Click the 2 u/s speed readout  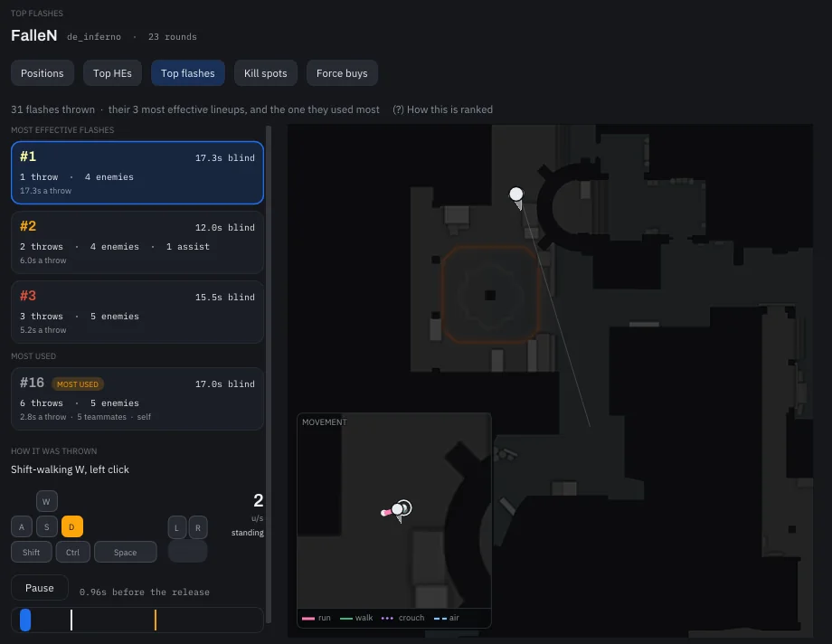pos(258,507)
